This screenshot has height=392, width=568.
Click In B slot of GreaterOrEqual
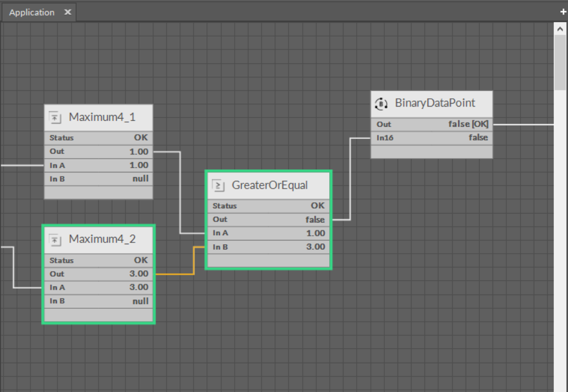[x=268, y=247]
